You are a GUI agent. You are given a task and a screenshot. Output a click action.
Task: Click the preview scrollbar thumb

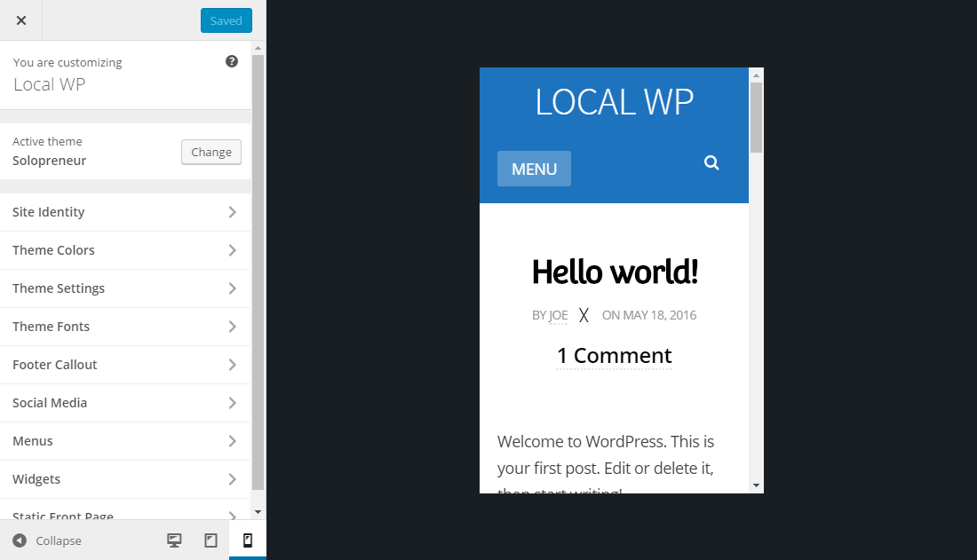[757, 118]
